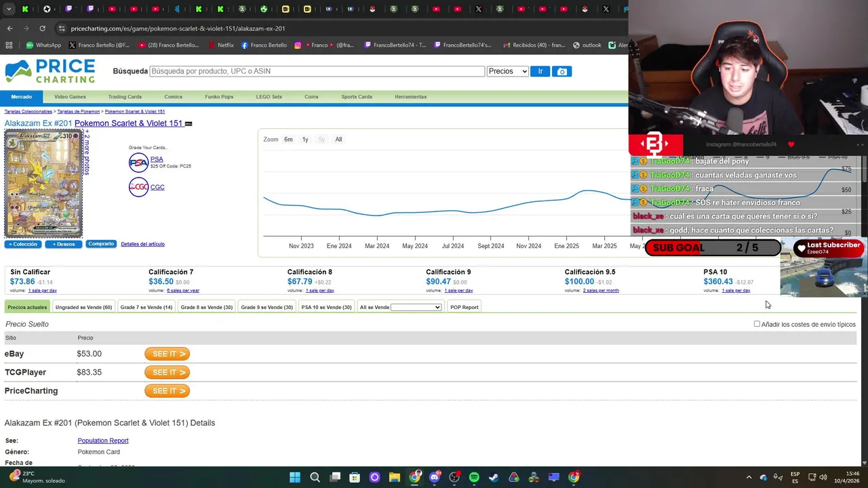868x488 pixels.
Task: Open the Recibidos (40) Gmail bookmark
Action: 533,45
